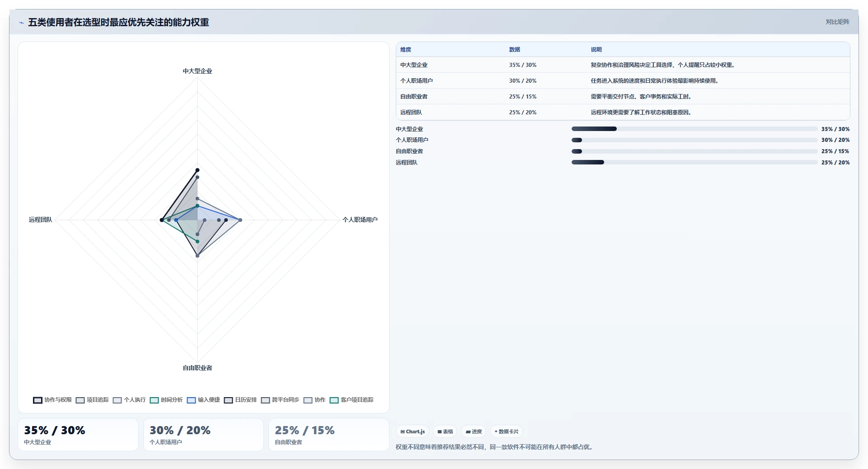Open the 35% / 30% 中大型企业 data card
Image resolution: width=868 pixels, height=469 pixels.
click(x=78, y=435)
